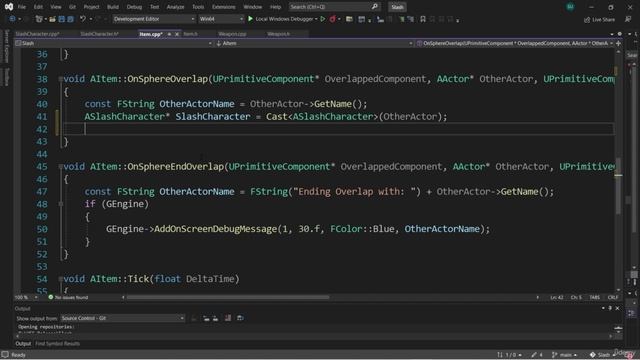Screen dimensions: 640x360
Task: Click the pending changes pencil icon
Action: tap(537, 355)
